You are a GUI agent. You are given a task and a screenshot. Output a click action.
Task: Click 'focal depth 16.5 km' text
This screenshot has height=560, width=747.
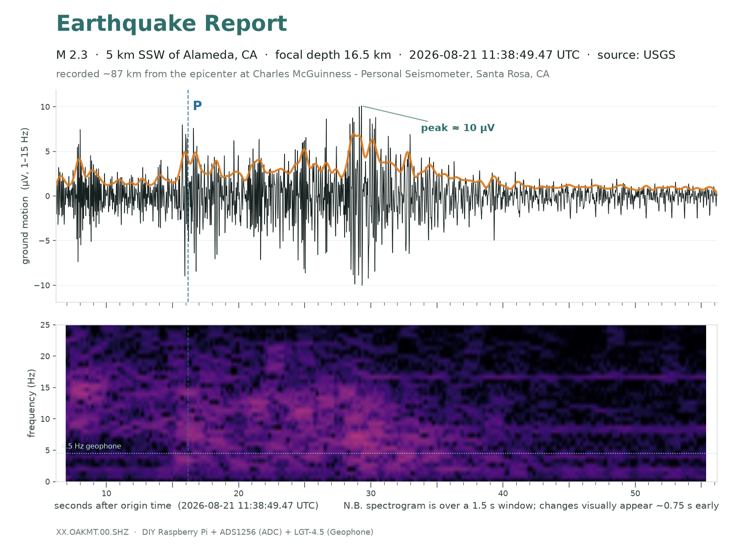click(333, 55)
